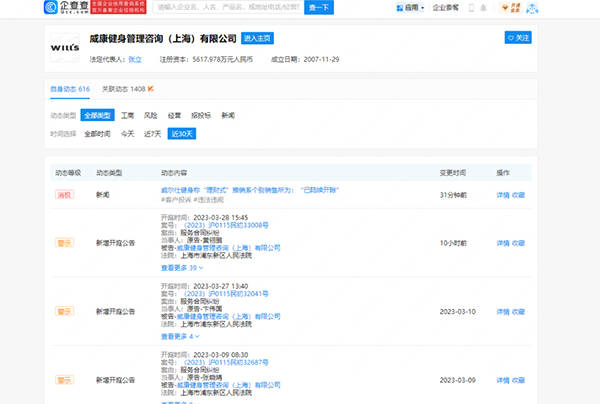
Task: Click the 31分钟前 change time
Action: pos(453,195)
